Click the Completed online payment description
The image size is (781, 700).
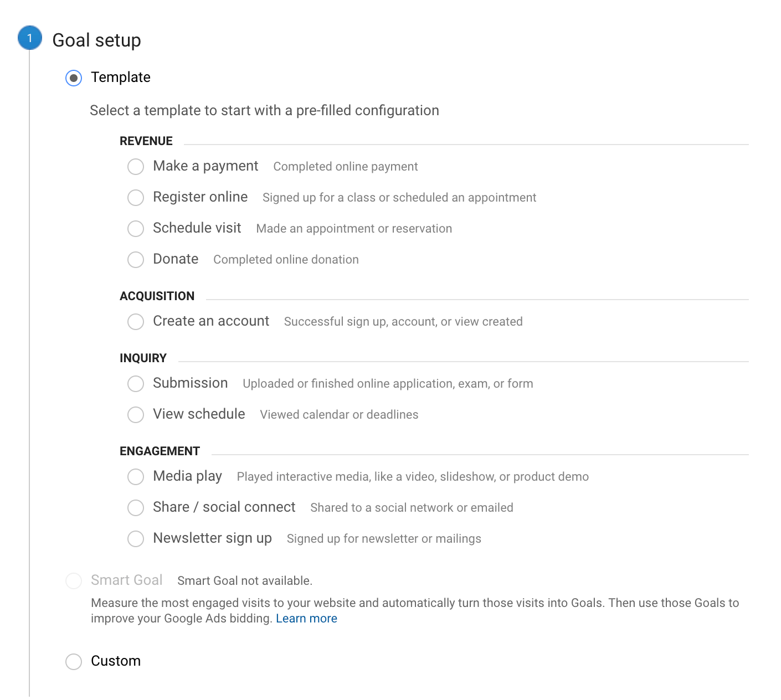[x=346, y=167]
